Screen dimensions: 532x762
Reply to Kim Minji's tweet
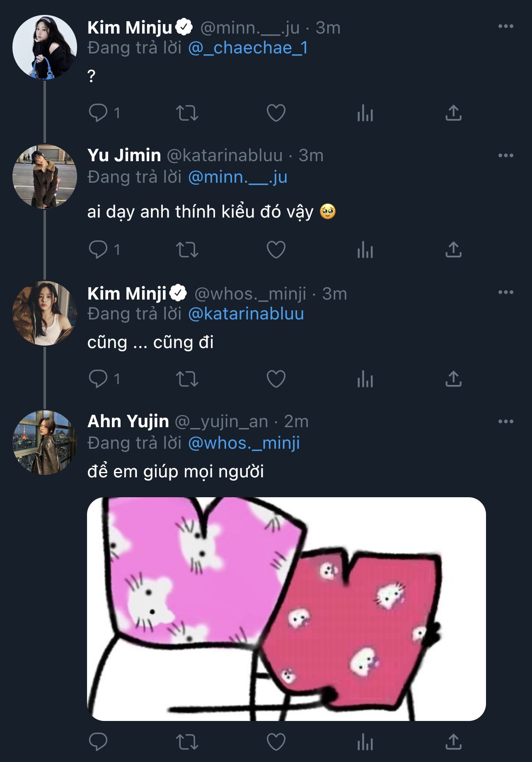(x=98, y=379)
